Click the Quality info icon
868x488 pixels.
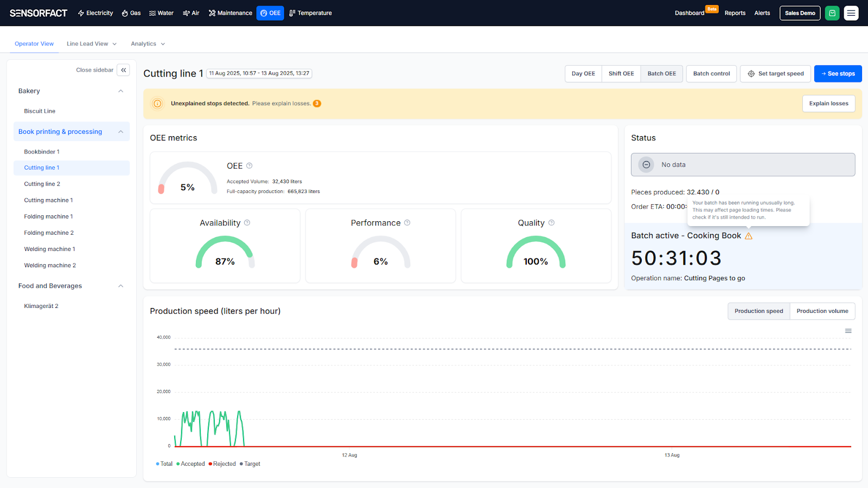552,223
